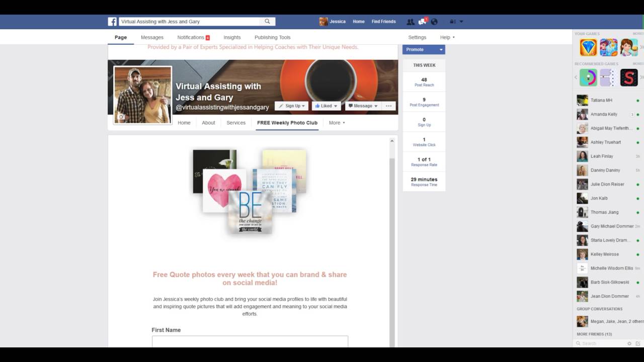Click Jessica profile name link

[x=338, y=22]
